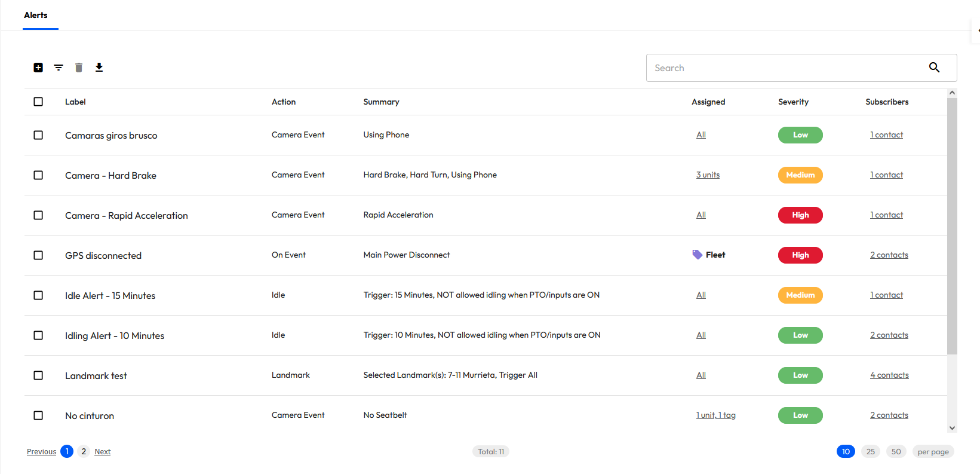Check the Idling Alert - 10 Minutes checkbox
This screenshot has height=474, width=980.
tap(38, 335)
